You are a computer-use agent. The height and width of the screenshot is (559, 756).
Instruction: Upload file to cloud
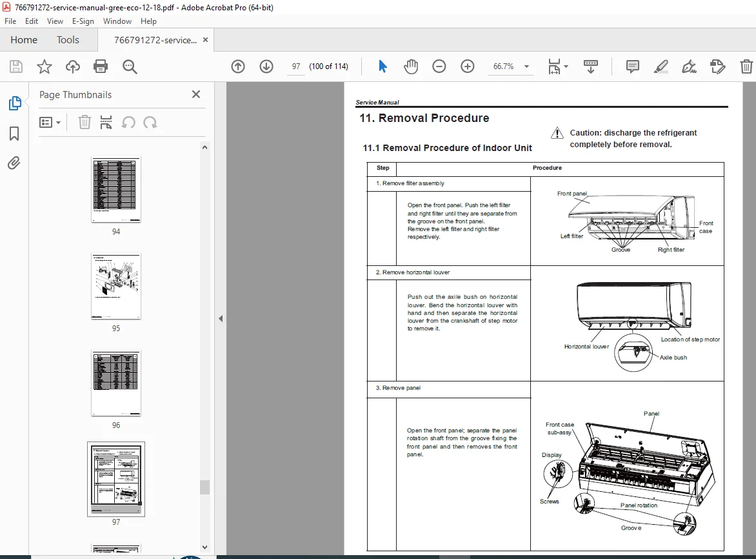pyautogui.click(x=73, y=66)
